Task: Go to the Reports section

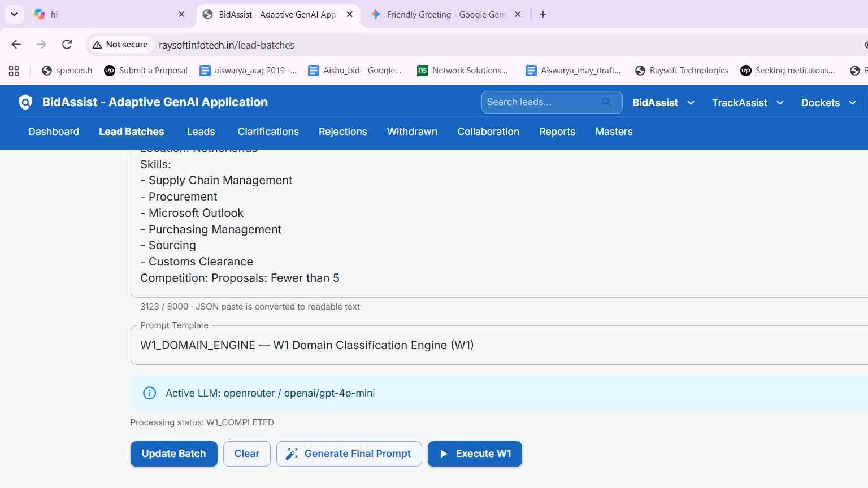Action: point(557,132)
